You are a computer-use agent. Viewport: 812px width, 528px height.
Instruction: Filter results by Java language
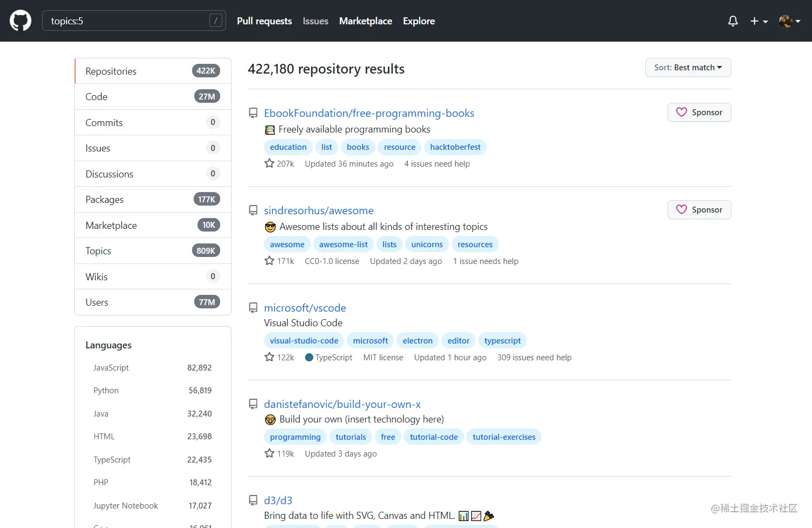tap(153, 414)
